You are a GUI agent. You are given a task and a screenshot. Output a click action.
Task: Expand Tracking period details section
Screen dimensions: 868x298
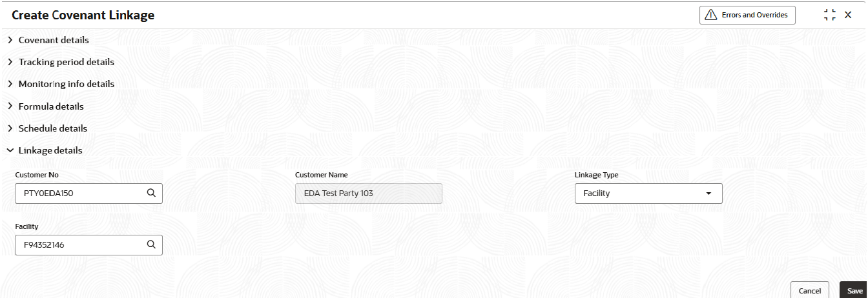pyautogui.click(x=66, y=62)
